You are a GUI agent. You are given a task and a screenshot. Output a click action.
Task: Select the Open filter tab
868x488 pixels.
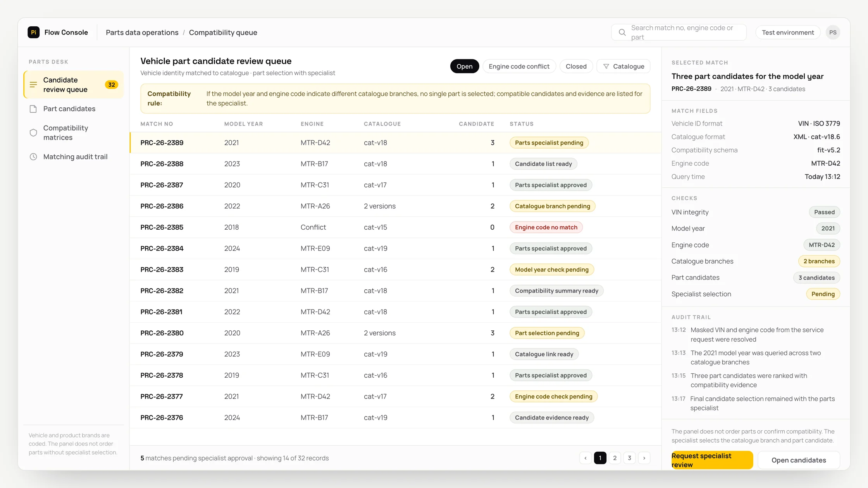tap(464, 66)
